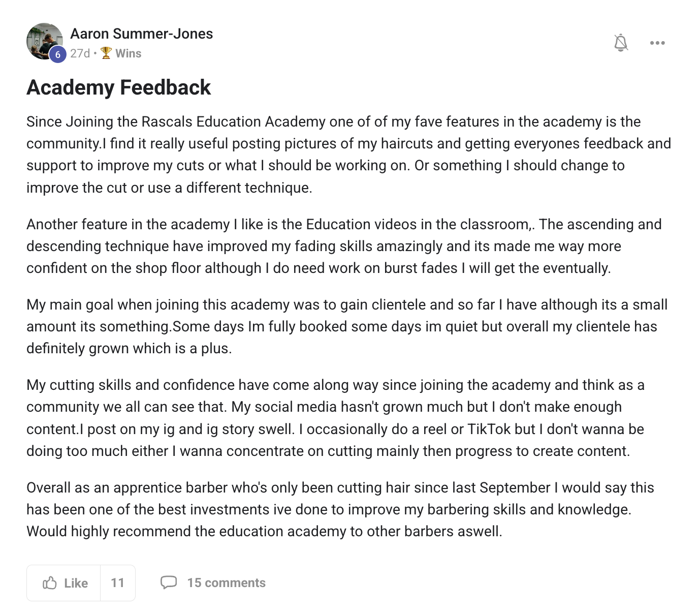The image size is (700, 613).
Task: Open the three-dot more options menu
Action: (x=657, y=43)
